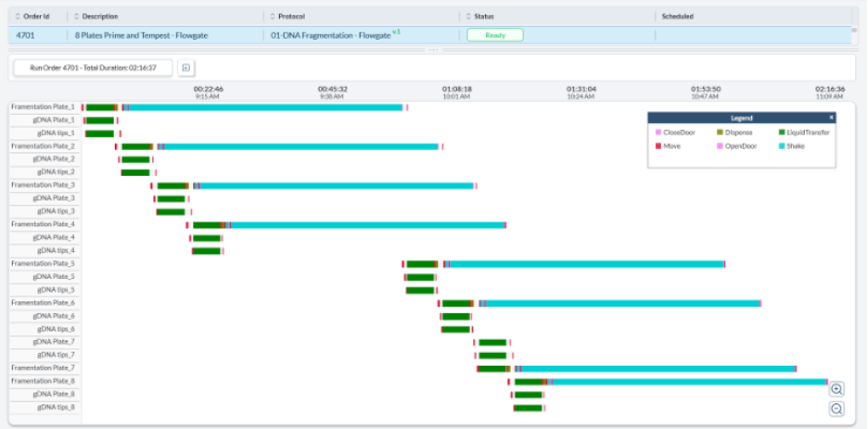868x429 pixels.
Task: Zoom in on the Gantt timeline
Action: (x=836, y=389)
